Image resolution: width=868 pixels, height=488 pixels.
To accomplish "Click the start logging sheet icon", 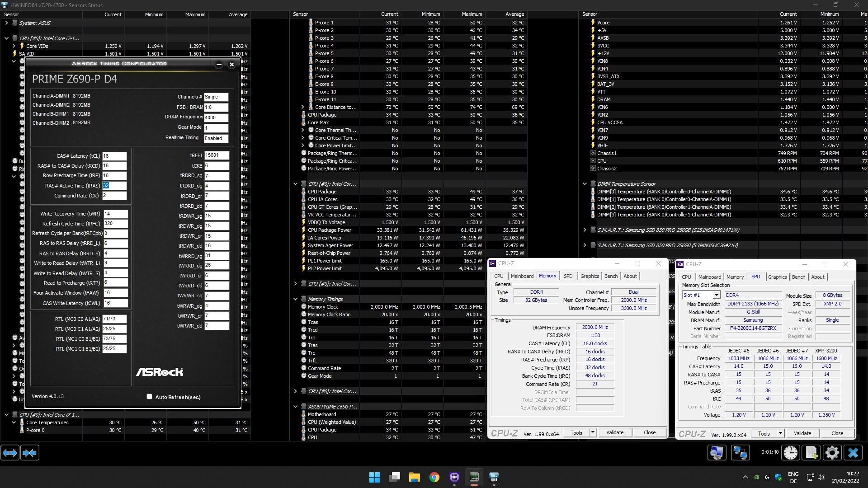I will point(811,452).
